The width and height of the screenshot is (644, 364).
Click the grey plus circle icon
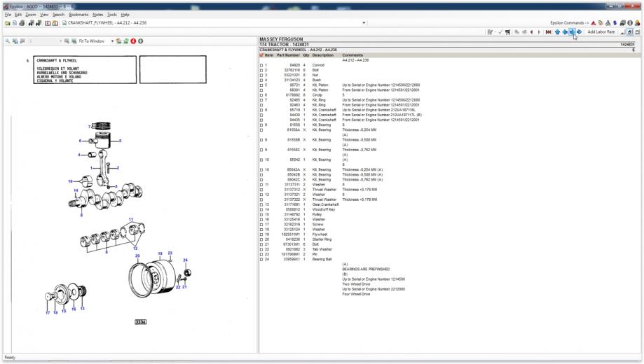pyautogui.click(x=140, y=41)
